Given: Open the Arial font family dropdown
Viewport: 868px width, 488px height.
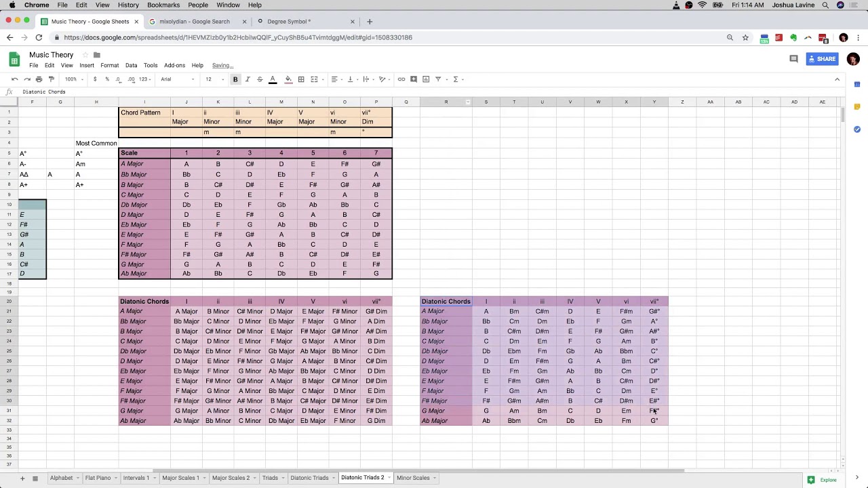Looking at the screenshot, I should 178,79.
